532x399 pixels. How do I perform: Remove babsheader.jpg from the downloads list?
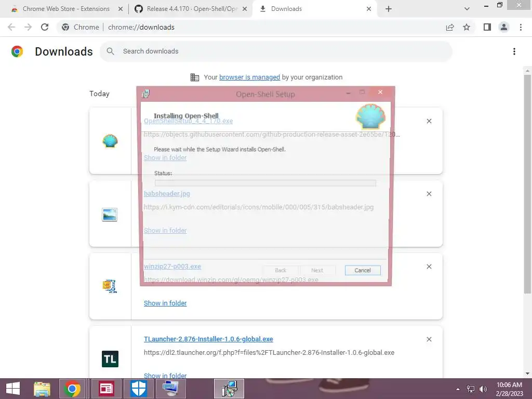click(429, 194)
